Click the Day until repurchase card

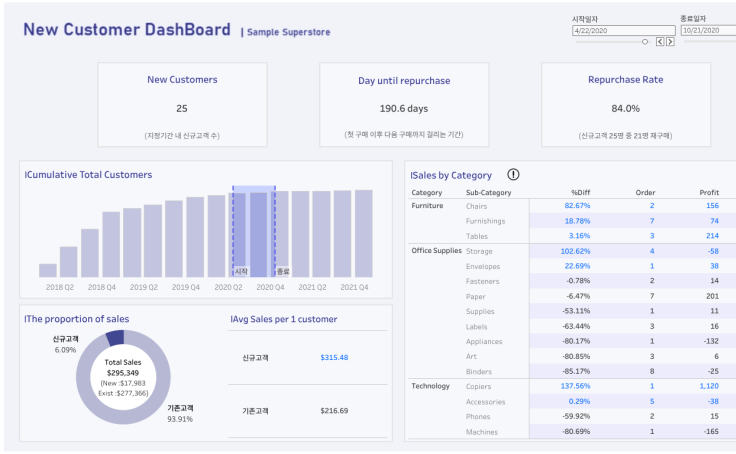(x=404, y=105)
